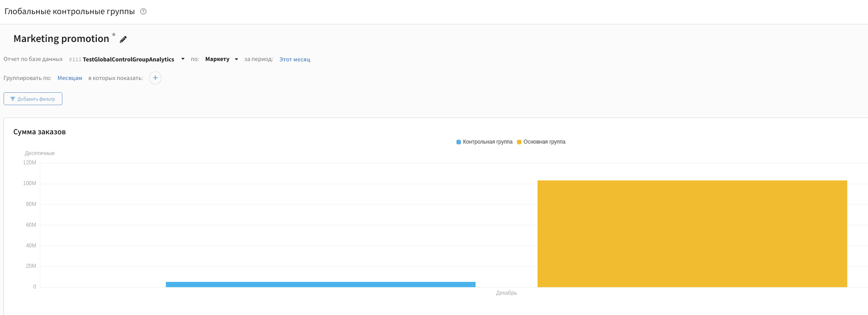868x315 pixels.
Task: Click the blue Контрольная группа legend marker
Action: (x=458, y=142)
